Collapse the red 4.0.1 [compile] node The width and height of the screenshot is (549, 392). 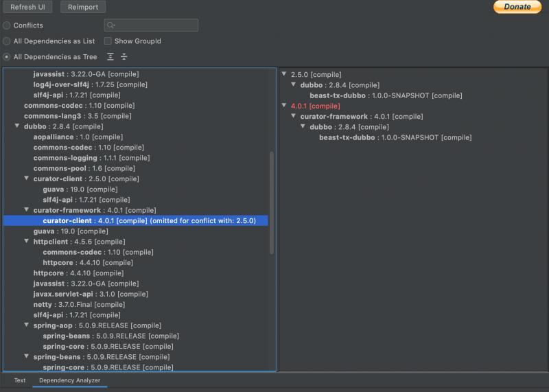tap(284, 106)
